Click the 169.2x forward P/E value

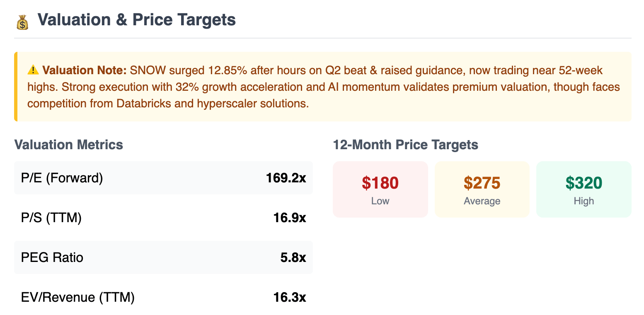point(286,178)
